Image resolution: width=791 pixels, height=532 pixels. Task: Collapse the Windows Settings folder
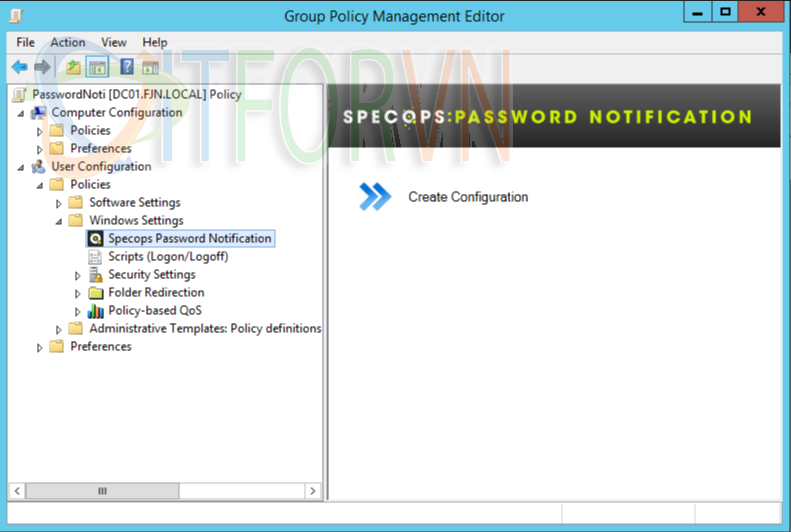(x=59, y=221)
